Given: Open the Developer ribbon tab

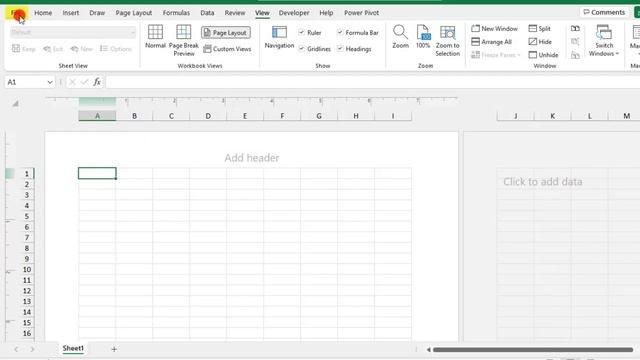Looking at the screenshot, I should [x=294, y=13].
